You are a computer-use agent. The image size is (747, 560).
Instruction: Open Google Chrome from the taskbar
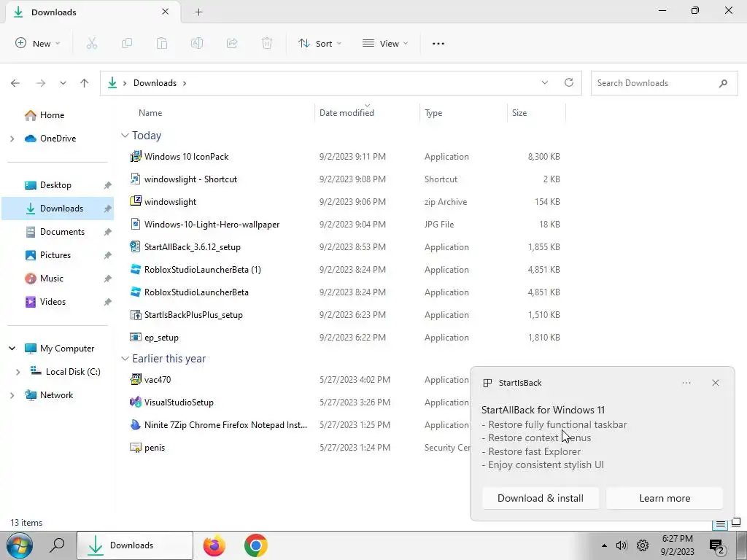[256, 545]
